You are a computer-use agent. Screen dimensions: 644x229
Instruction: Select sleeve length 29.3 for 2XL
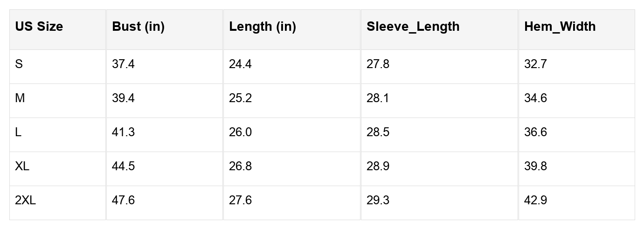pos(378,200)
